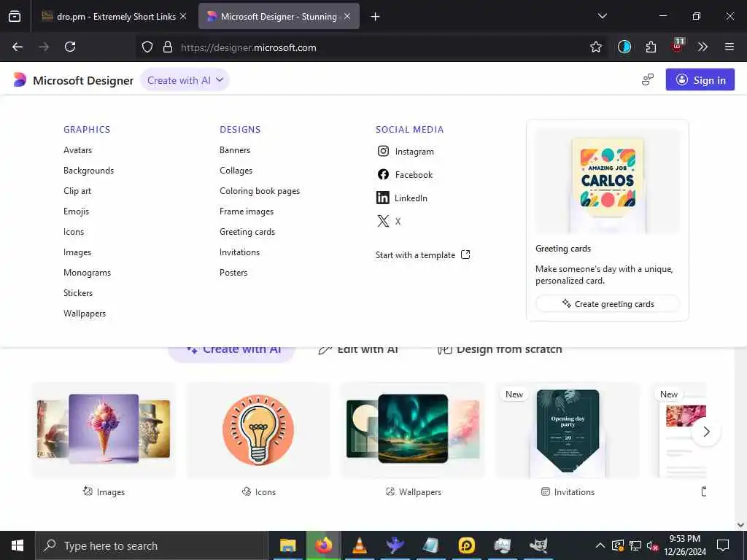
Task: Click the site security padlock icon
Action: click(168, 47)
